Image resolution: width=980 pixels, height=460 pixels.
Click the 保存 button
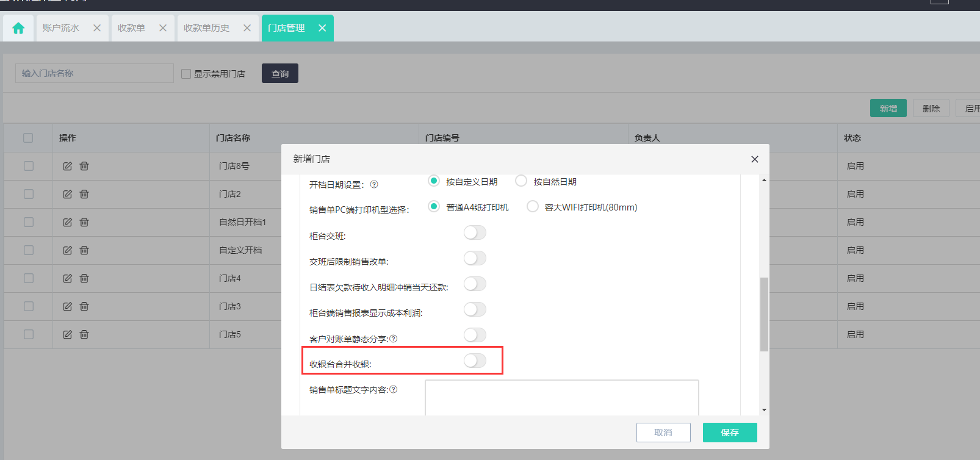729,433
